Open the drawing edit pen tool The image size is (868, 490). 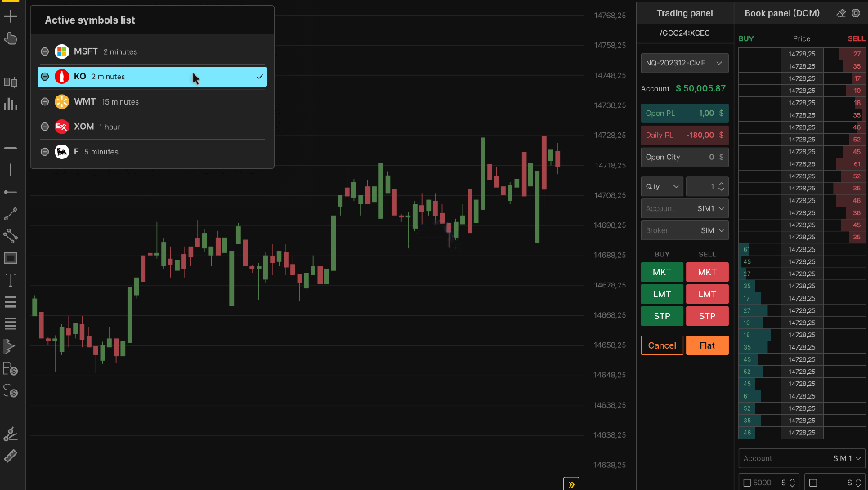(11, 434)
